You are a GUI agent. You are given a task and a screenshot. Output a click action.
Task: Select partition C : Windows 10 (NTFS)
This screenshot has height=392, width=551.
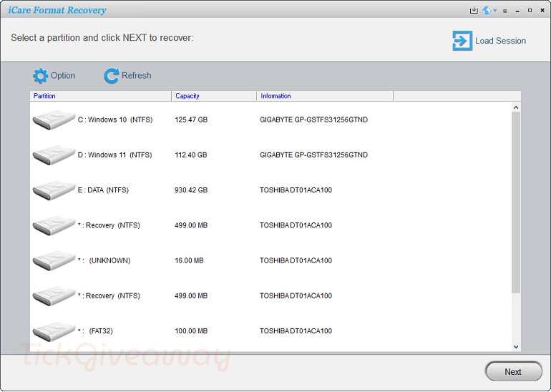pos(115,119)
